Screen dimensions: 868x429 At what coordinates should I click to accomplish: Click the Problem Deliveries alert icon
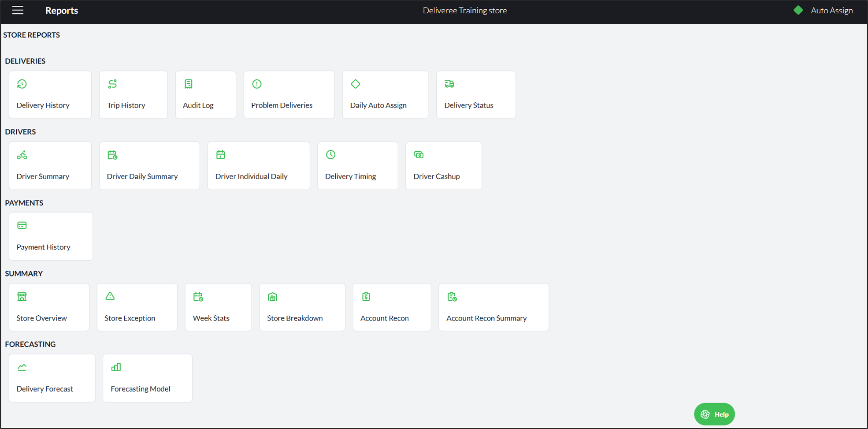pyautogui.click(x=257, y=84)
